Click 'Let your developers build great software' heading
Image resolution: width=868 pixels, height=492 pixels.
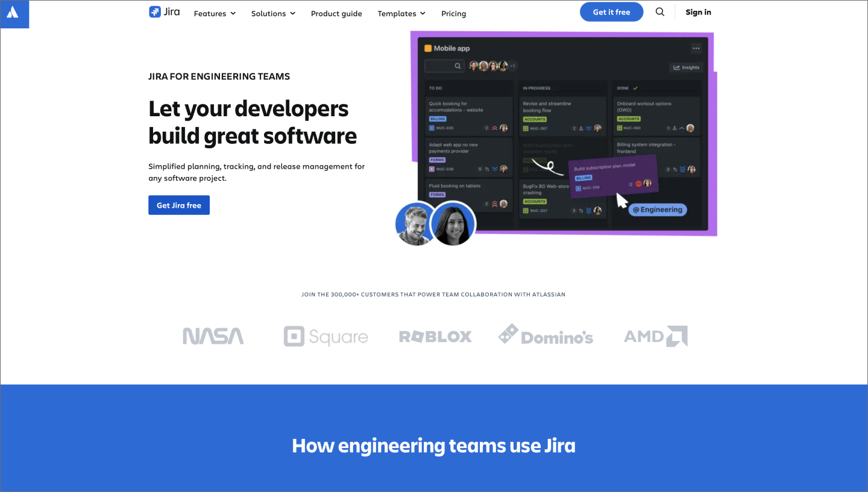point(253,122)
